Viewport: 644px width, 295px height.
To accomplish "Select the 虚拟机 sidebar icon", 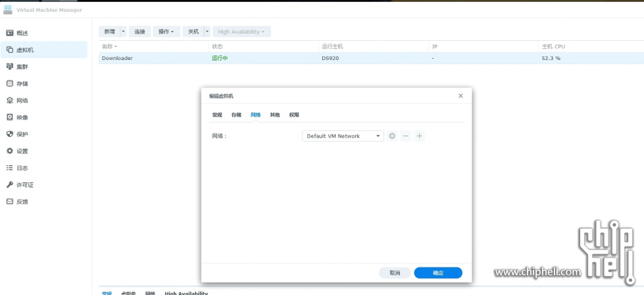I will 10,49.
